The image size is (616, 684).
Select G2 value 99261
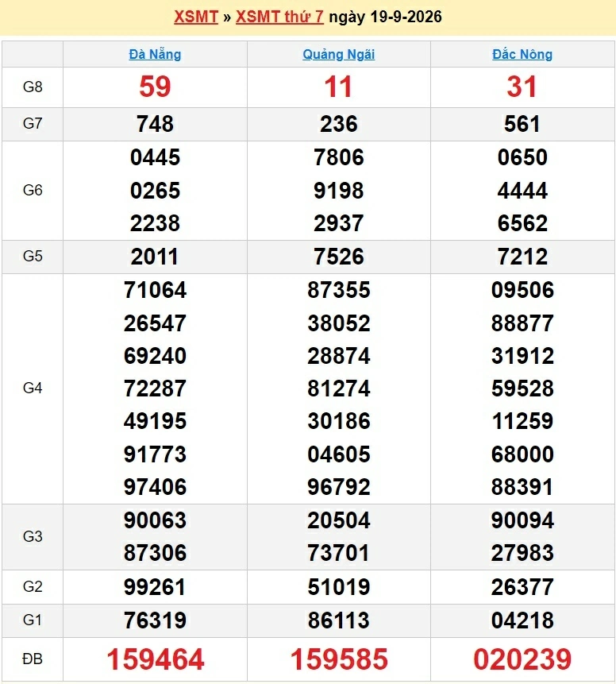pyautogui.click(x=156, y=587)
